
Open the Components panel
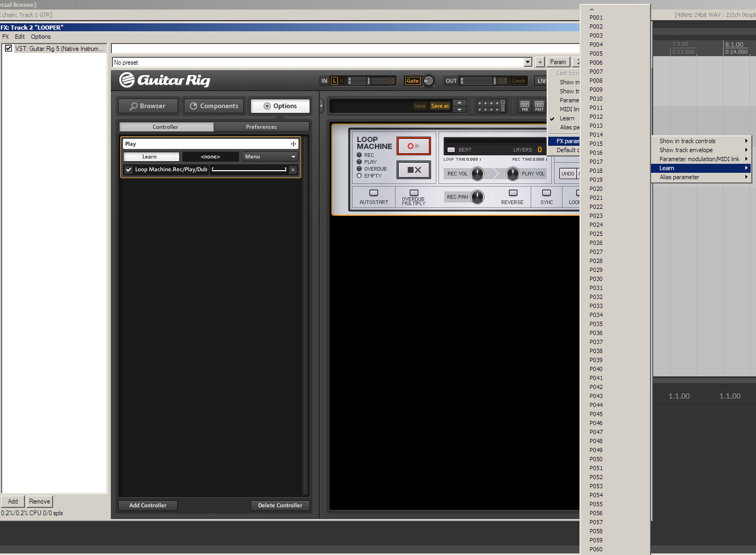tap(214, 106)
